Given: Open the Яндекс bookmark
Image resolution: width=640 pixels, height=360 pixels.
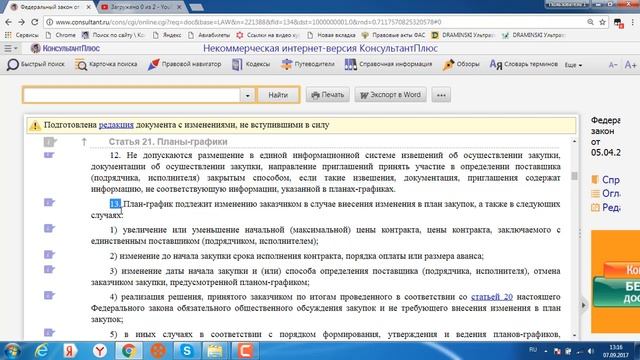Looking at the screenshot, I should 167,35.
